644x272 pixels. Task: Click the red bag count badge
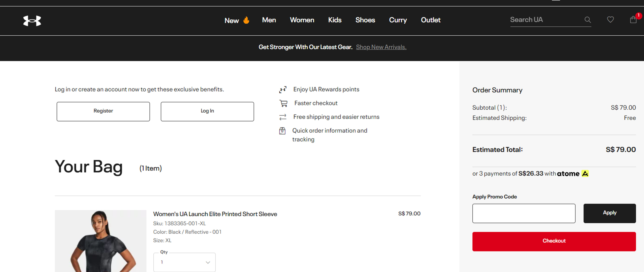click(x=638, y=15)
